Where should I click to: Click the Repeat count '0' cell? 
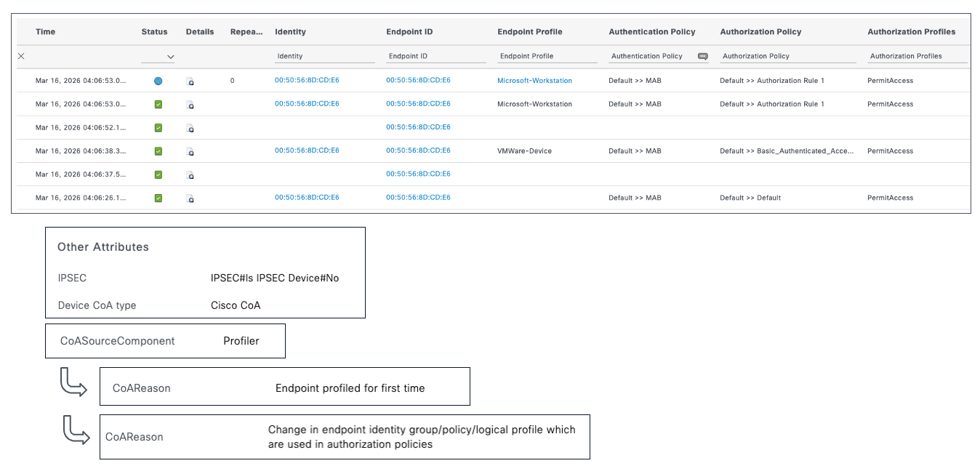pyautogui.click(x=232, y=81)
